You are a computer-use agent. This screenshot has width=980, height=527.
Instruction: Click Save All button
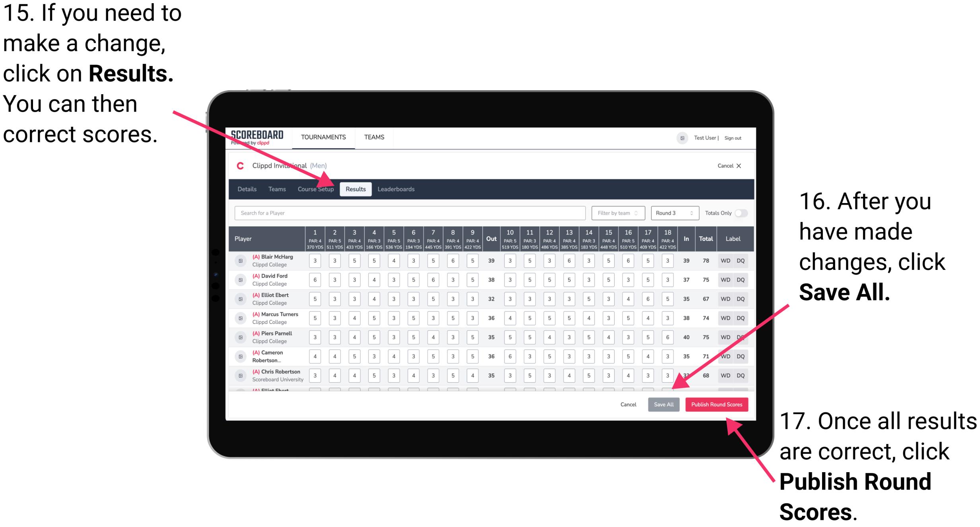tap(664, 404)
